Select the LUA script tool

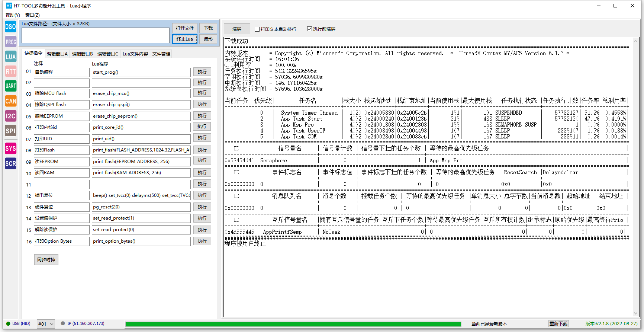(11, 57)
